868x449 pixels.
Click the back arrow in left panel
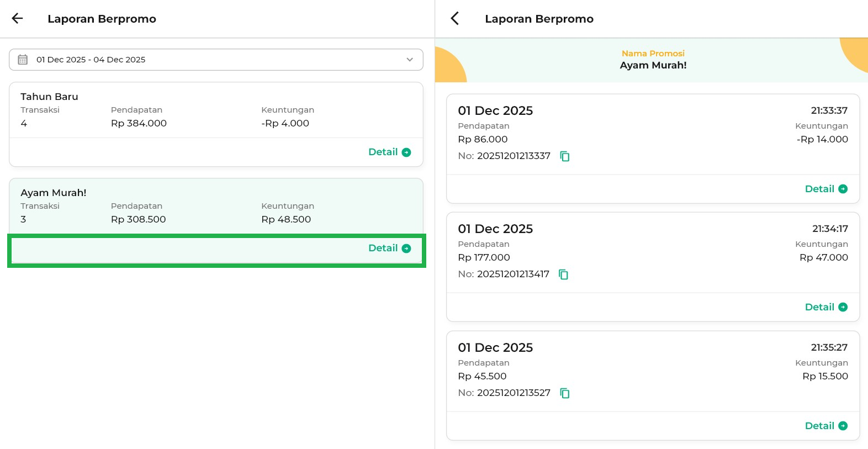pyautogui.click(x=18, y=18)
